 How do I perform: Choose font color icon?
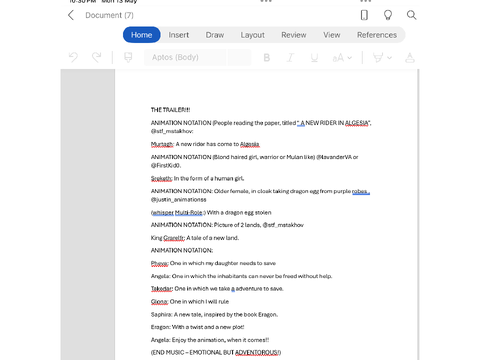point(410,58)
